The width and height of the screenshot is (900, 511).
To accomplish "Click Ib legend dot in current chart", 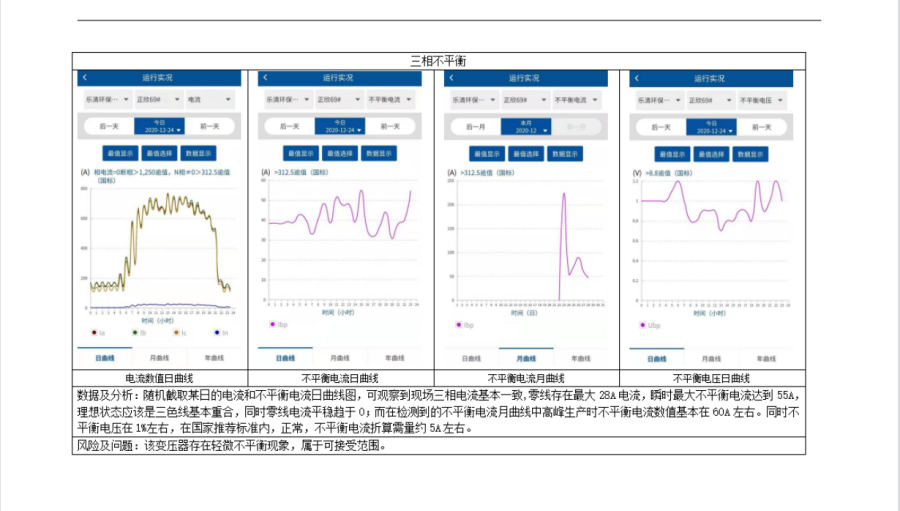I will [134, 332].
